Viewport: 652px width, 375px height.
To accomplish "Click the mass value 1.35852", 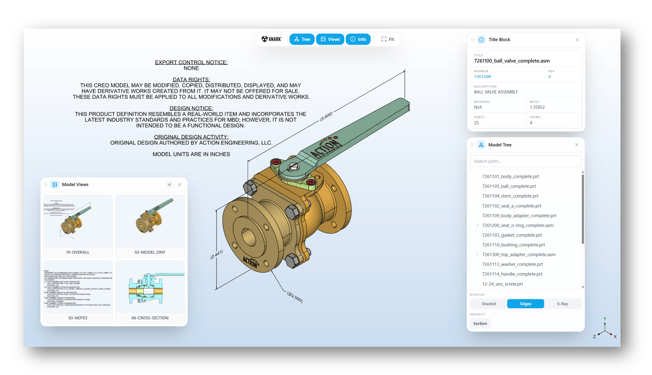I will click(x=537, y=107).
